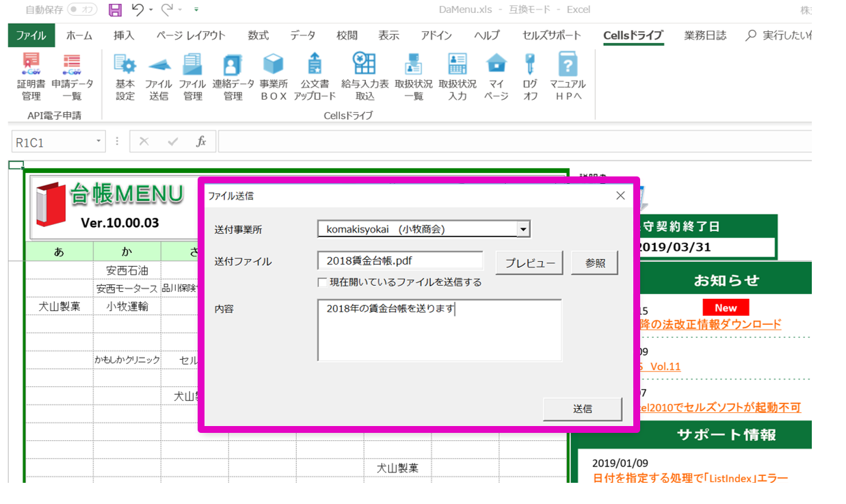Switch to the 校閲 tab
Viewport: 846px width, 504px height.
point(347,36)
